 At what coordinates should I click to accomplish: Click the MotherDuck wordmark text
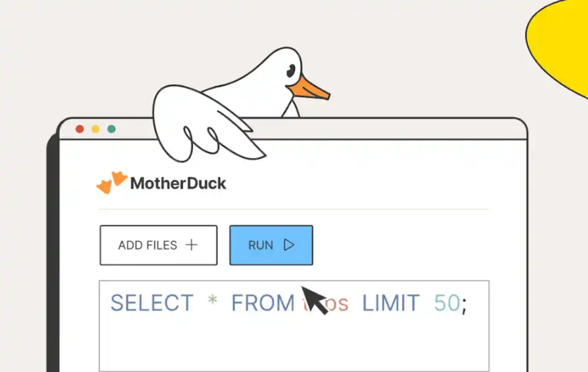click(x=178, y=183)
